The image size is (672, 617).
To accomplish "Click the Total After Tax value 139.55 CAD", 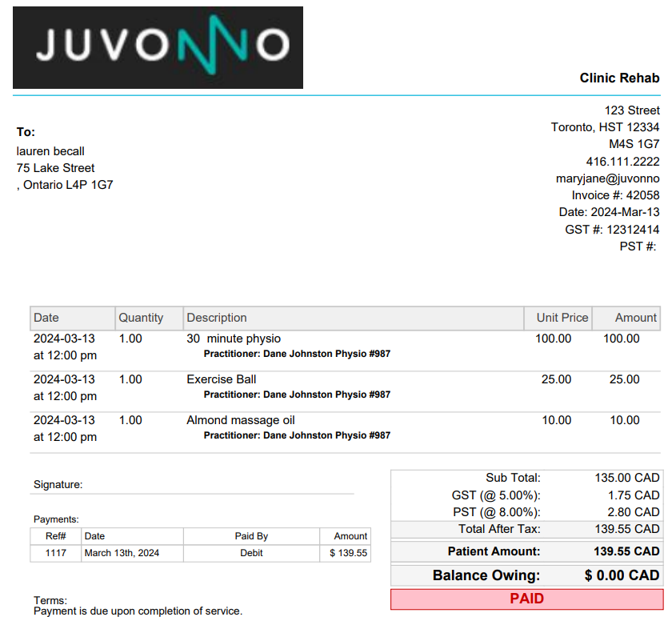I will point(626,529).
